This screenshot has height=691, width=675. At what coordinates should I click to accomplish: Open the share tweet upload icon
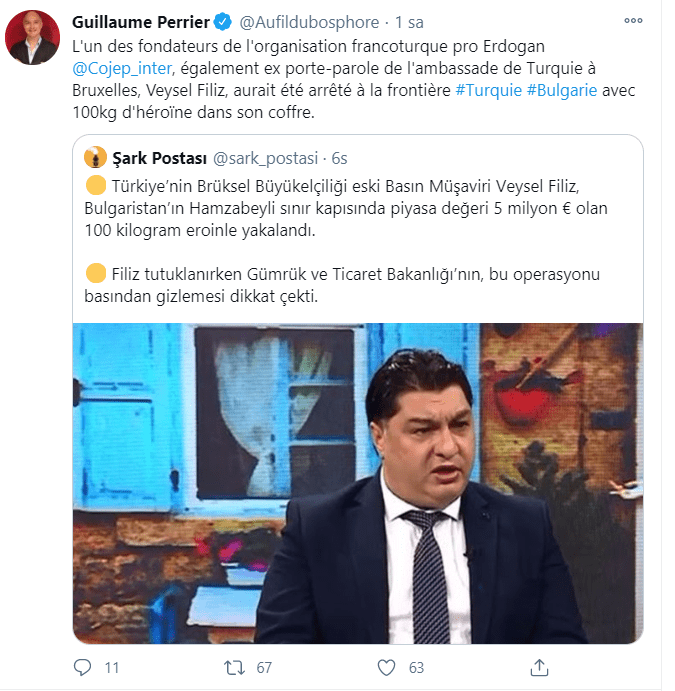539,667
